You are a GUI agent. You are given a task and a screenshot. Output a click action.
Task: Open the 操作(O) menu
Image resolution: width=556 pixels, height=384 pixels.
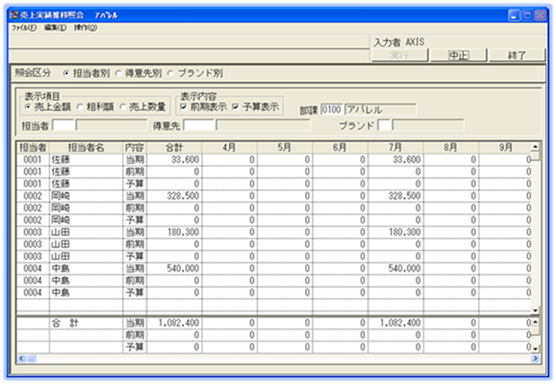pyautogui.click(x=85, y=28)
